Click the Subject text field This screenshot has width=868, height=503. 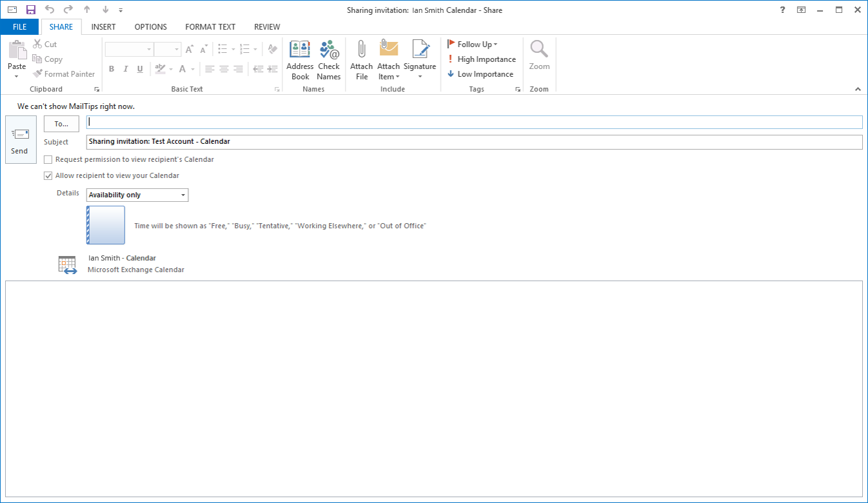coord(474,142)
